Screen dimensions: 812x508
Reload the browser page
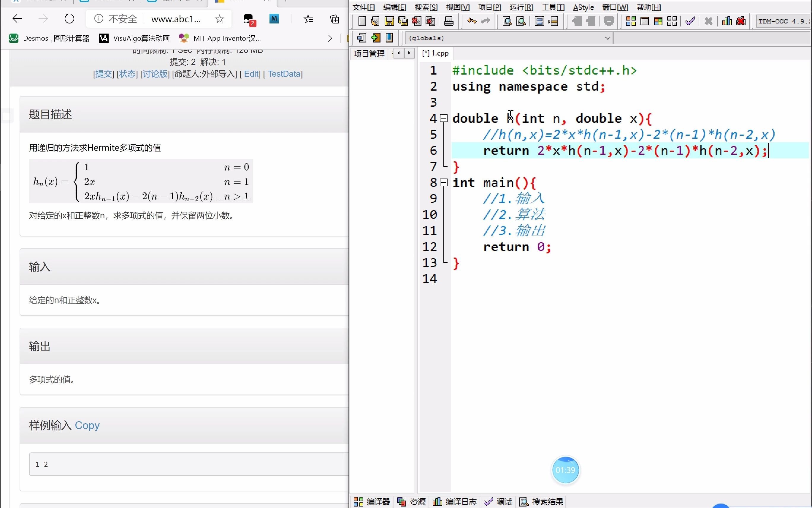pos(69,19)
